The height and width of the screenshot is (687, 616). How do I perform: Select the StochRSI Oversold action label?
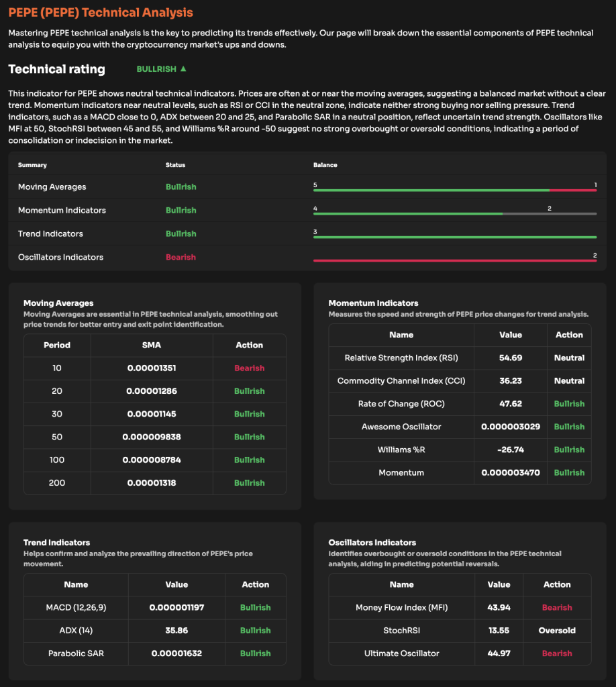pos(557,631)
